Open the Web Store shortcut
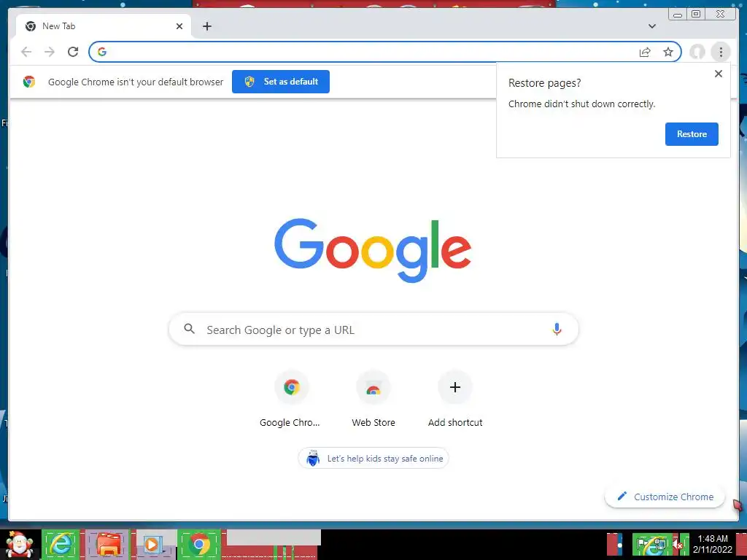Image resolution: width=747 pixels, height=560 pixels. (373, 399)
